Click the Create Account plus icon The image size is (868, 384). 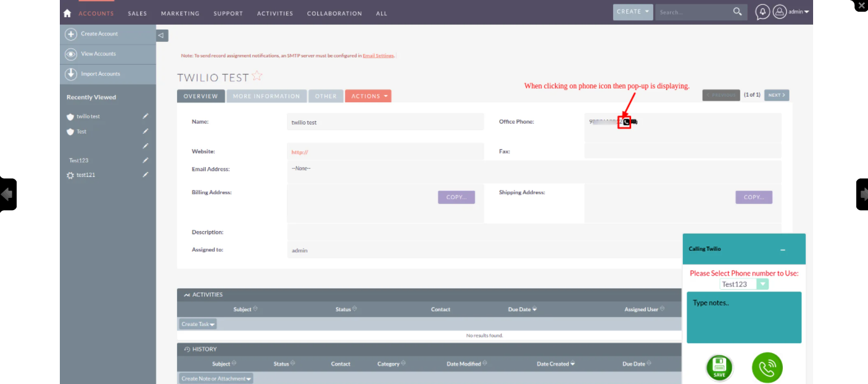[71, 35]
